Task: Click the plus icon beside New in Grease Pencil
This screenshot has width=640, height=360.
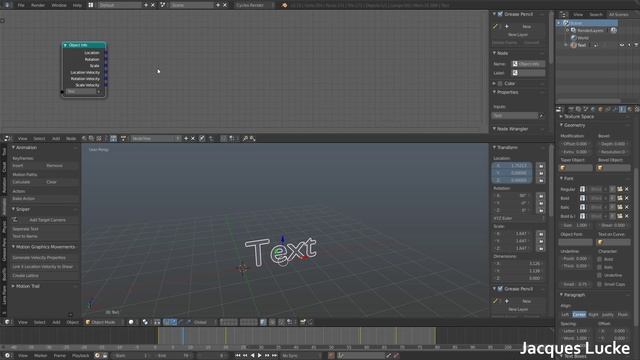Action: coord(507,27)
